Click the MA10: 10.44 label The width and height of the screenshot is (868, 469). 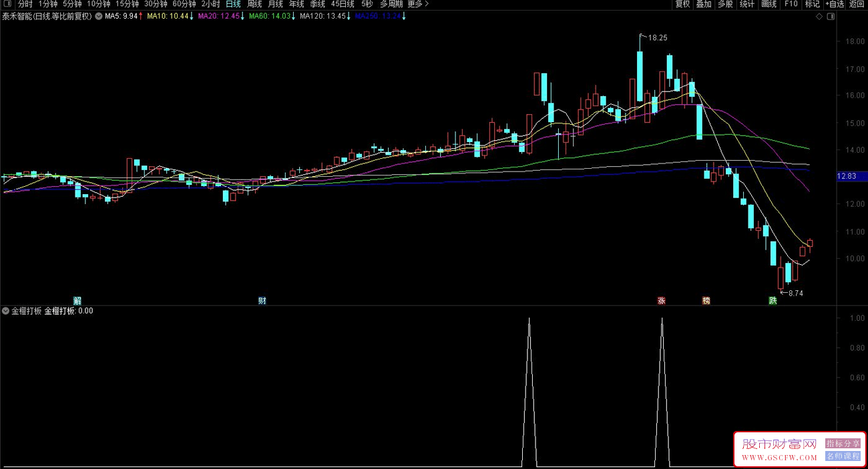coord(171,16)
